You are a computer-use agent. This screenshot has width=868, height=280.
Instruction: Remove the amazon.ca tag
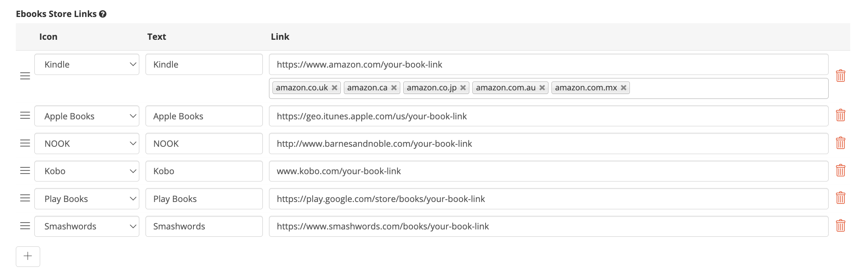(x=394, y=88)
